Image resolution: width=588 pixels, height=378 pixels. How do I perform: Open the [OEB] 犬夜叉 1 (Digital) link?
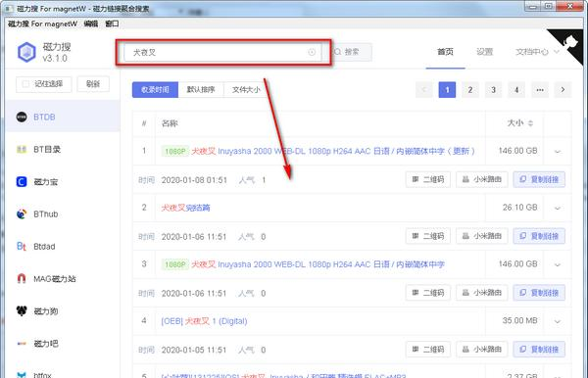(x=204, y=321)
